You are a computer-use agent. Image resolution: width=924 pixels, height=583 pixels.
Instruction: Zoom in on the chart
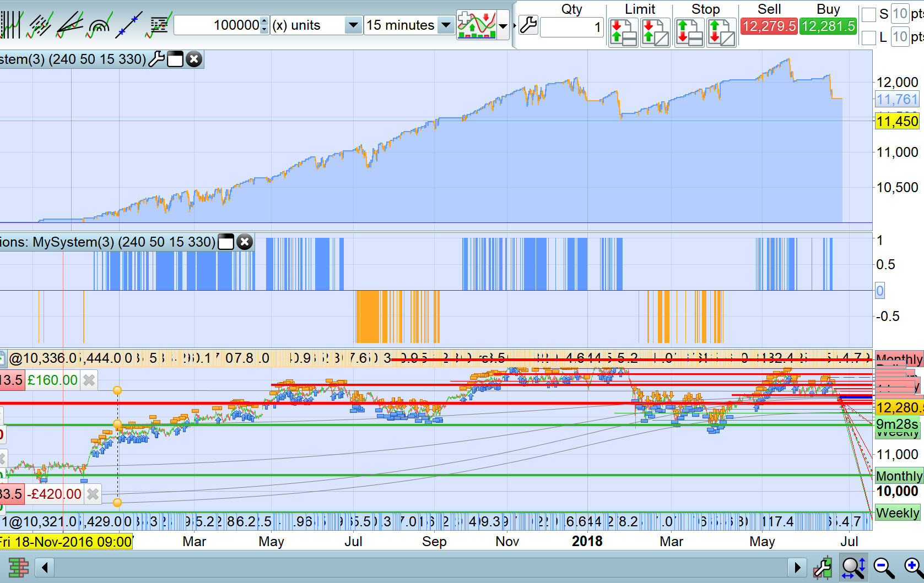912,568
